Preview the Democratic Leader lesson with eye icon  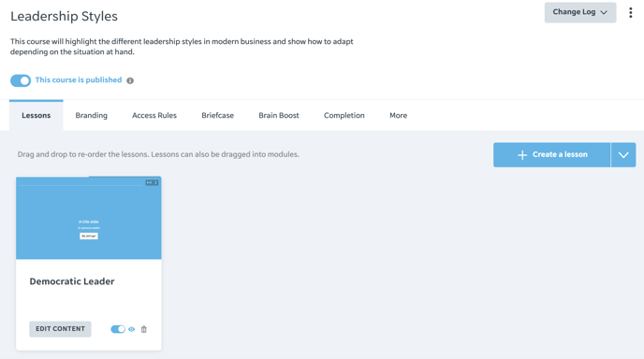[131, 329]
